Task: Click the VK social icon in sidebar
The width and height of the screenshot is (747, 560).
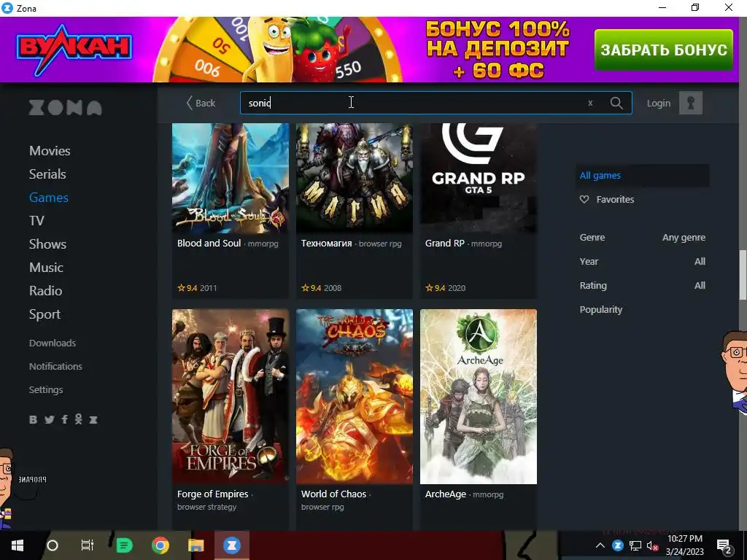Action: click(x=33, y=419)
